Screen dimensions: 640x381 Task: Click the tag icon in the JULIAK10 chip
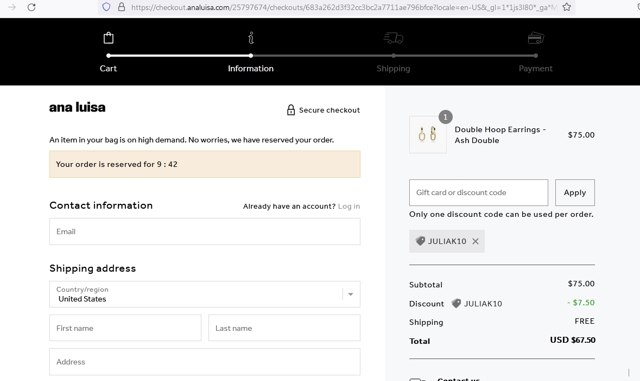(420, 241)
